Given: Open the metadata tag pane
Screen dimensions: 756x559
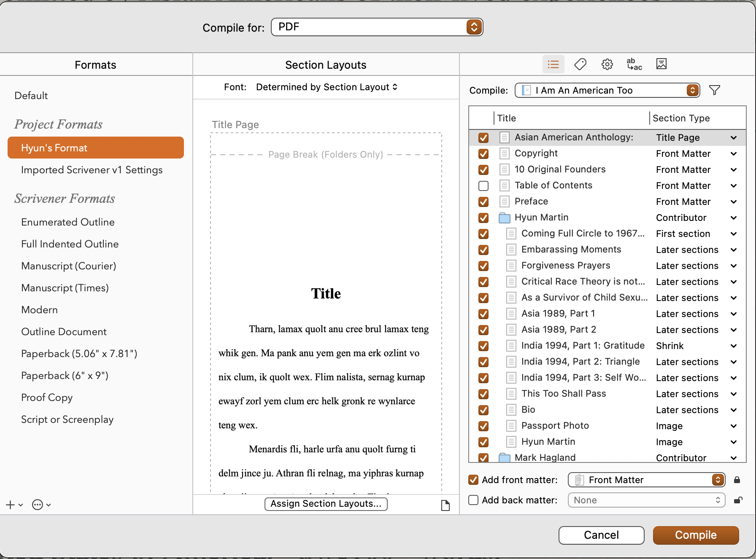Looking at the screenshot, I should (x=580, y=64).
